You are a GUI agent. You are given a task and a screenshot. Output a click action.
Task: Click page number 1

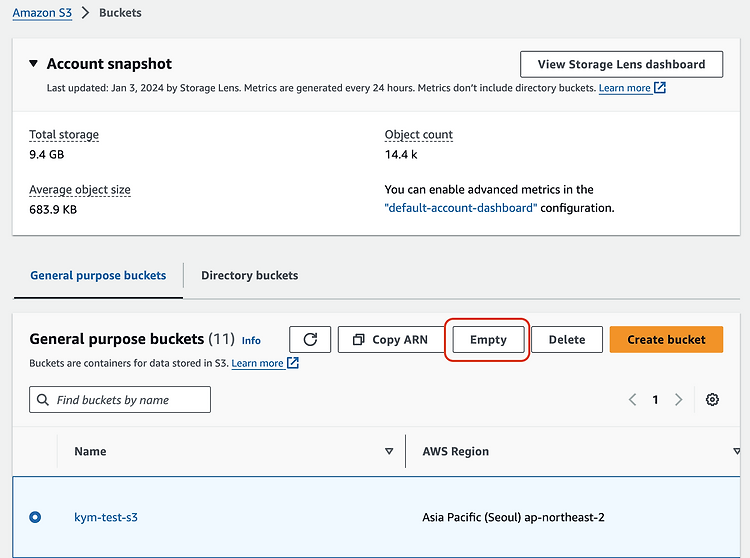point(655,399)
